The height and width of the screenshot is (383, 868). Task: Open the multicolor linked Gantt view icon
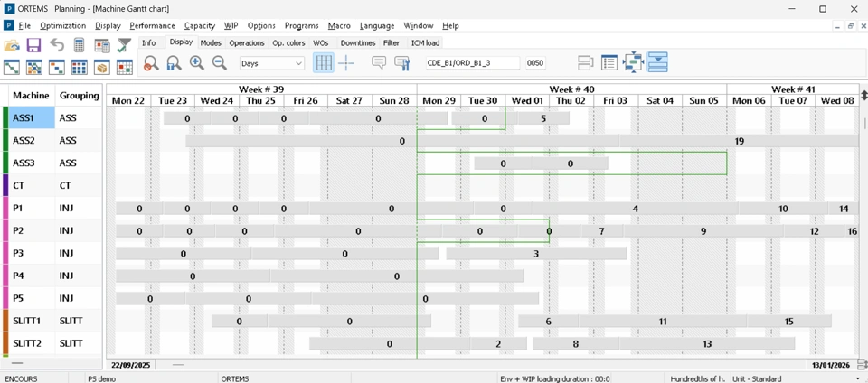pos(34,67)
